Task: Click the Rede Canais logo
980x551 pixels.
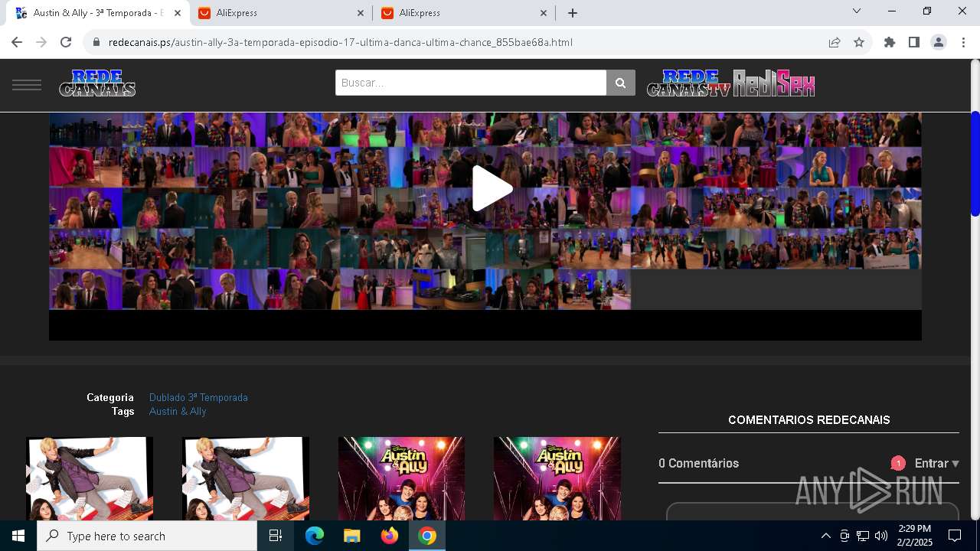Action: [97, 83]
